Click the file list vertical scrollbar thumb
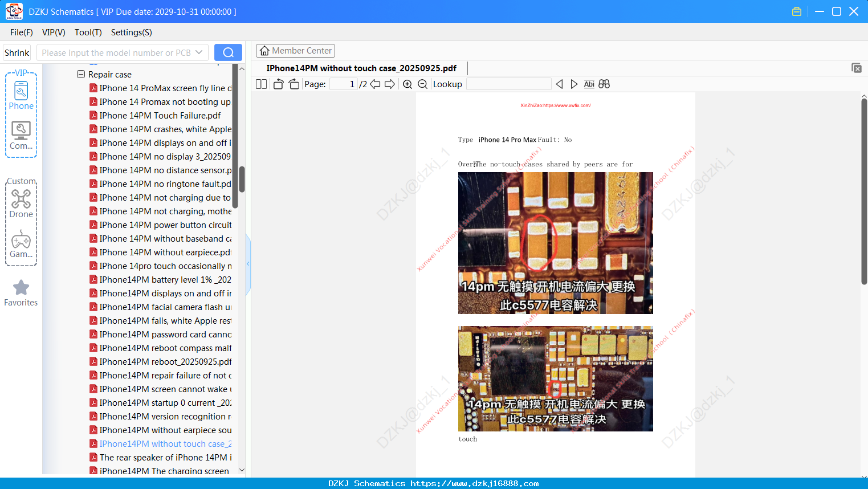Viewport: 868px width, 489px height. [x=242, y=179]
